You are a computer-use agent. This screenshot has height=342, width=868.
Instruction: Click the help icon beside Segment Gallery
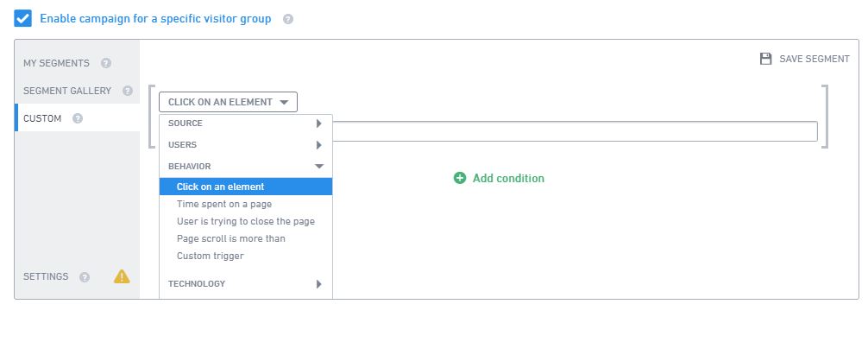(128, 91)
